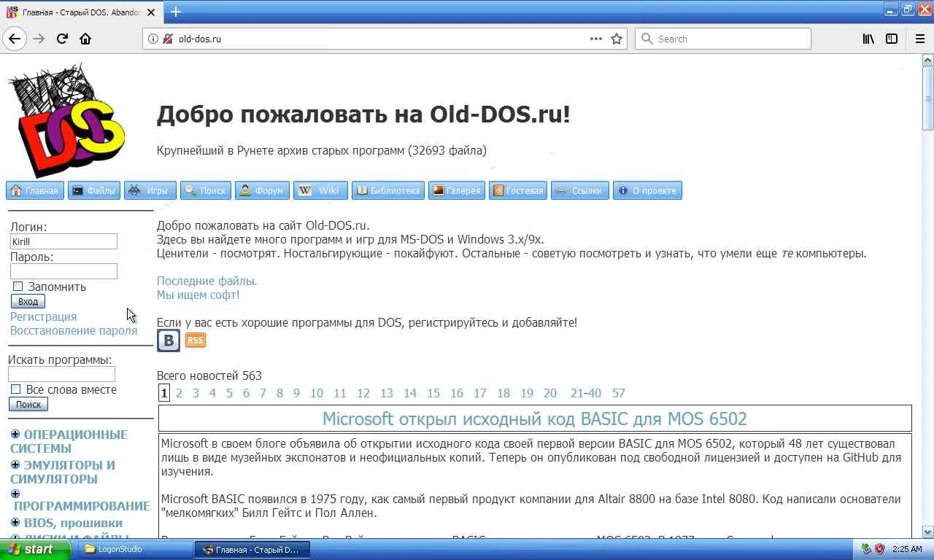This screenshot has height=560, width=934.
Task: Open a new tab with plus button
Action: click(176, 12)
